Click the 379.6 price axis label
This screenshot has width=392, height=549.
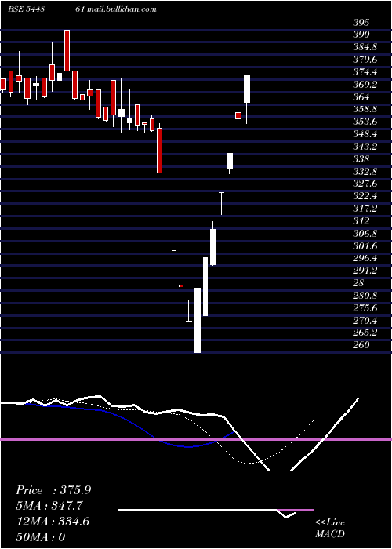click(365, 60)
